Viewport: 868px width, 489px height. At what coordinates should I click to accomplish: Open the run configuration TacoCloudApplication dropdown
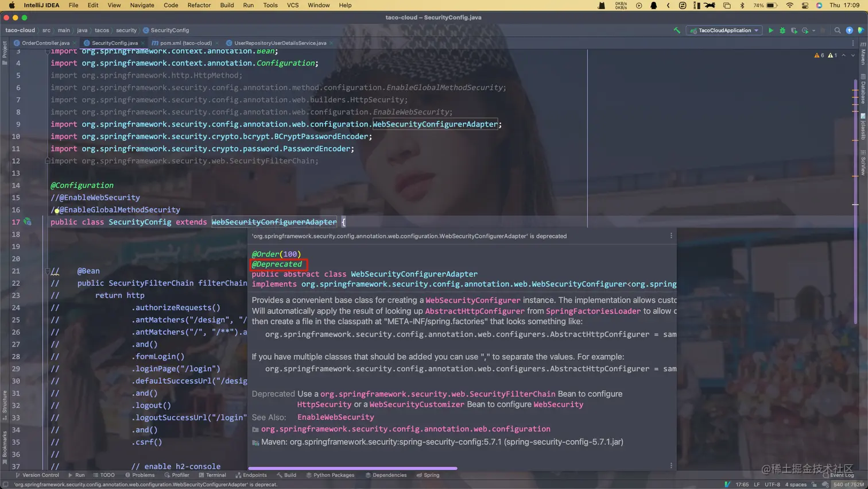724,30
